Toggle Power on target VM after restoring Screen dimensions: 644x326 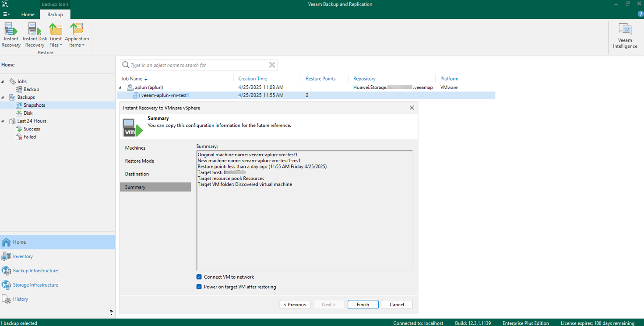tap(199, 287)
